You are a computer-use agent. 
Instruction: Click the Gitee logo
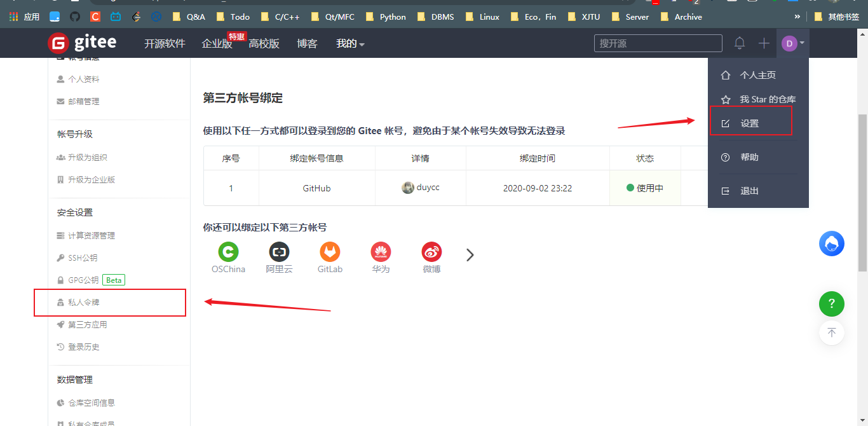(82, 43)
